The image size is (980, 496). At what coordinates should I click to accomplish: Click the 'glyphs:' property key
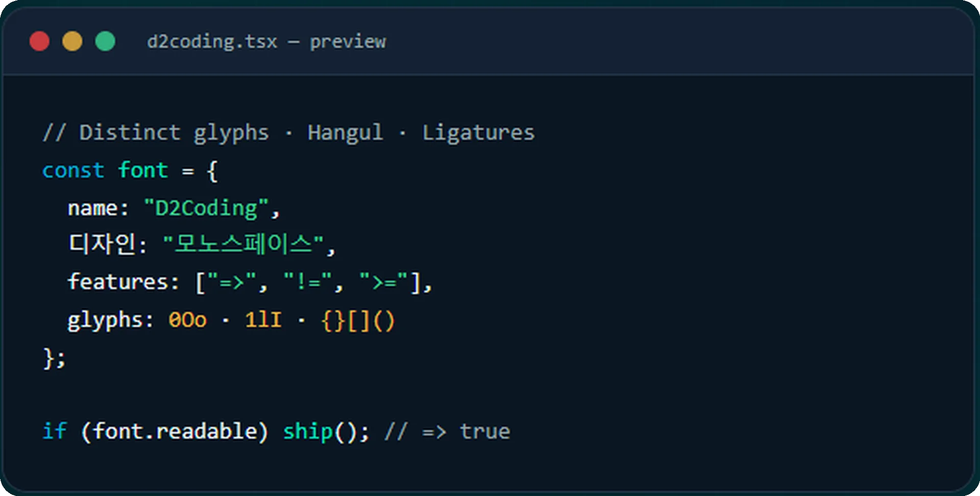(110, 320)
